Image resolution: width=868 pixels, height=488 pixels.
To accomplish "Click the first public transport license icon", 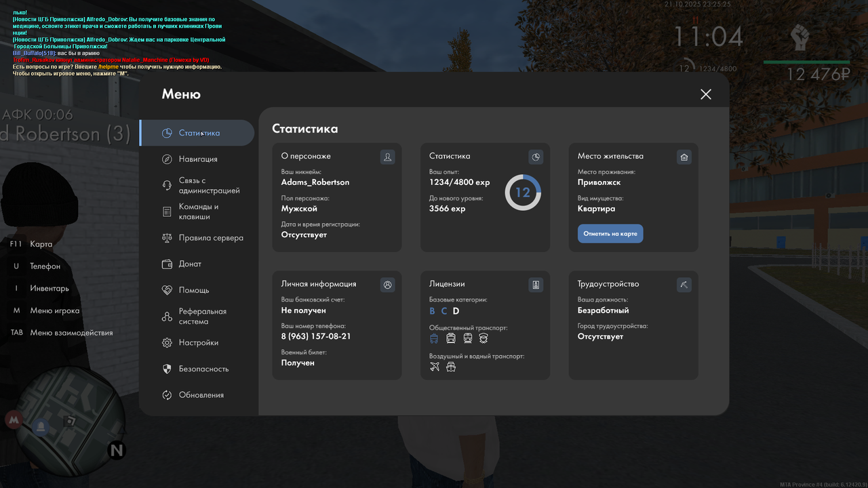I will point(434,338).
